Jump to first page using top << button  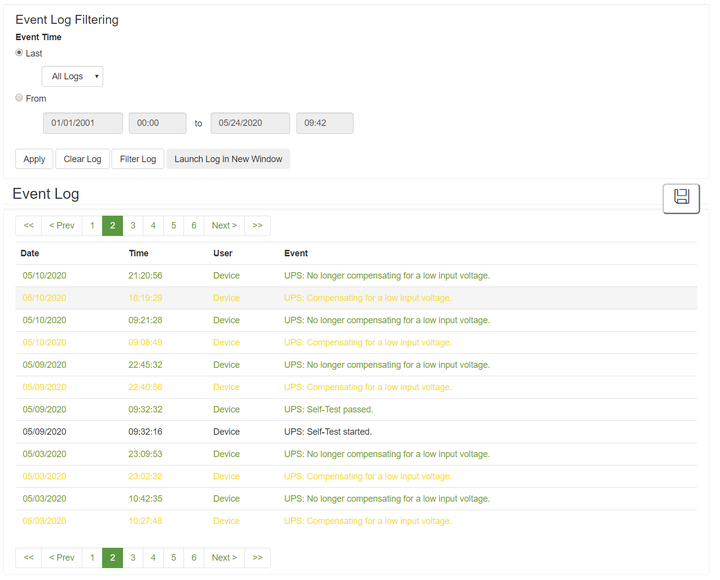pyautogui.click(x=28, y=225)
